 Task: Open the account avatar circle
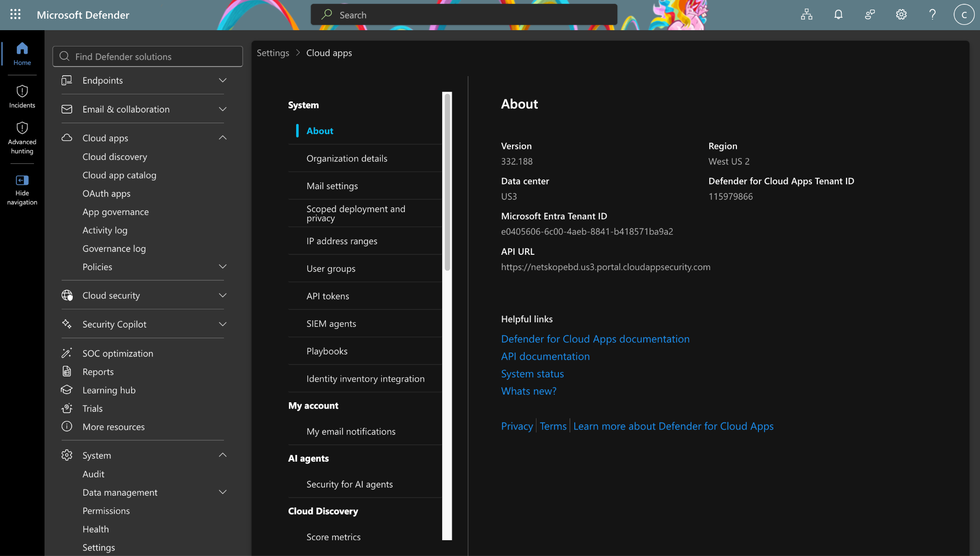point(964,14)
